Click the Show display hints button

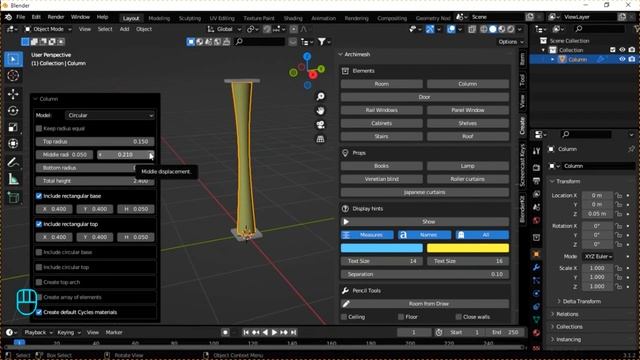[424, 222]
